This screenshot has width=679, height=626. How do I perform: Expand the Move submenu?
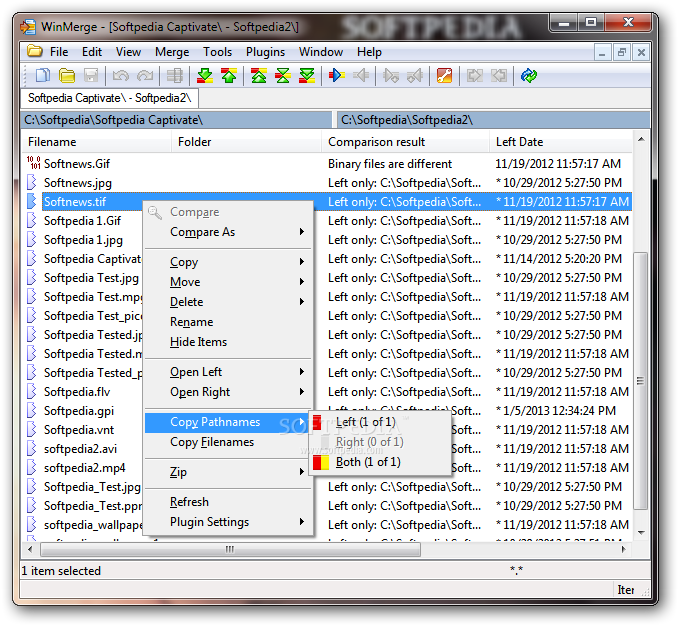[228, 282]
